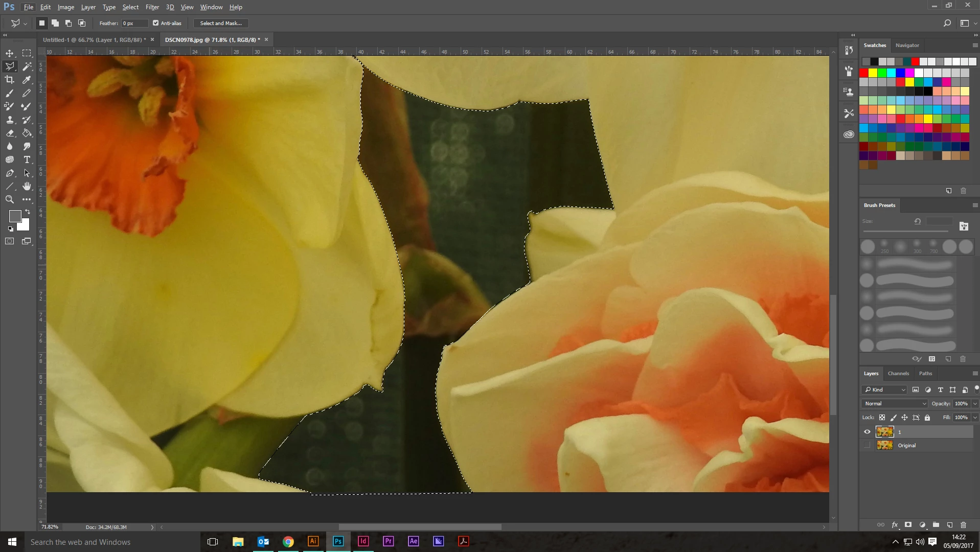980x552 pixels.
Task: Click the Select and Mask button
Action: pos(221,23)
